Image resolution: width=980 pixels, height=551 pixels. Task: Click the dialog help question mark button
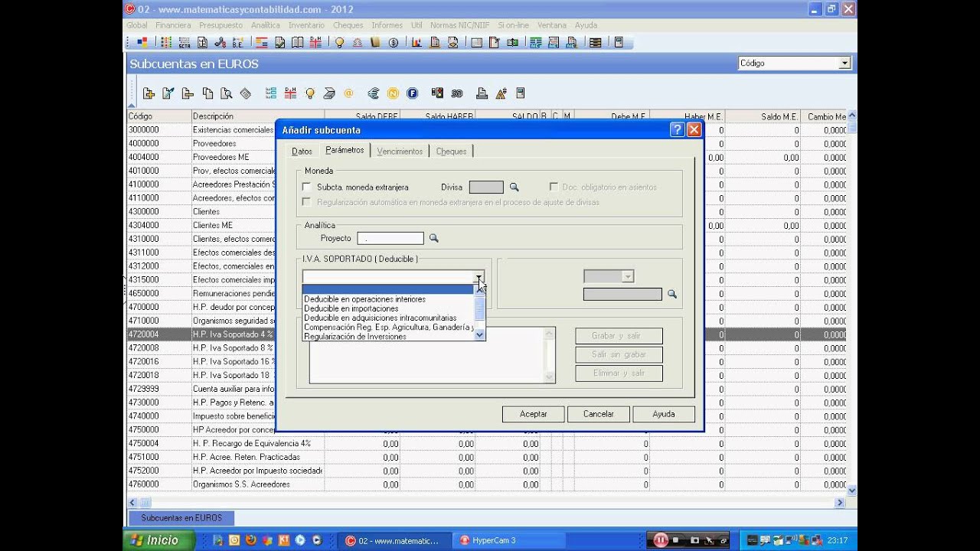point(677,130)
